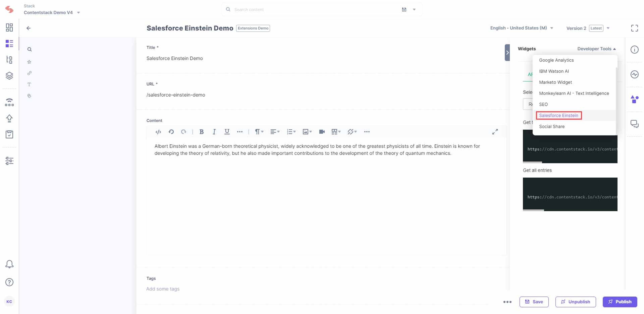Apply bold formatting
Viewport: 644px width, 314px height.
(201, 132)
